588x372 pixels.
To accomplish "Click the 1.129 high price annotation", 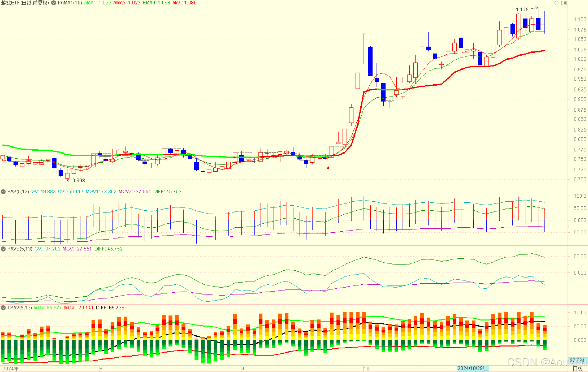I will click(522, 9).
